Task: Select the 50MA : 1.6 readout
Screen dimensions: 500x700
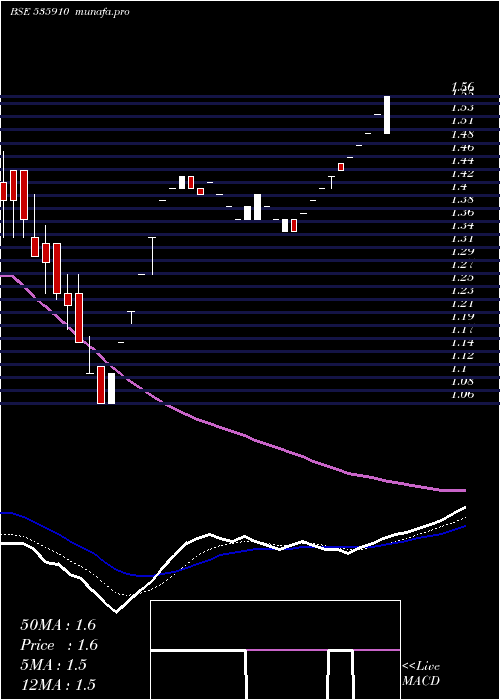Action: [x=58, y=625]
